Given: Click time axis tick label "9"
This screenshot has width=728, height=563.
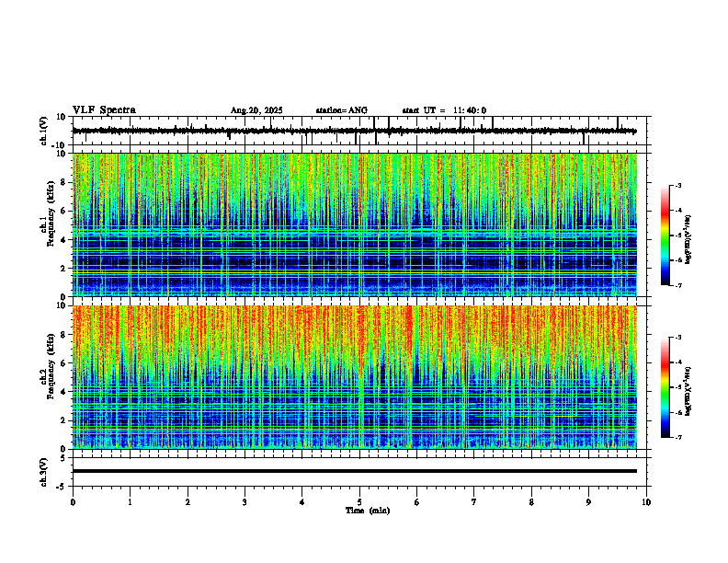Looking at the screenshot, I should point(588,502).
